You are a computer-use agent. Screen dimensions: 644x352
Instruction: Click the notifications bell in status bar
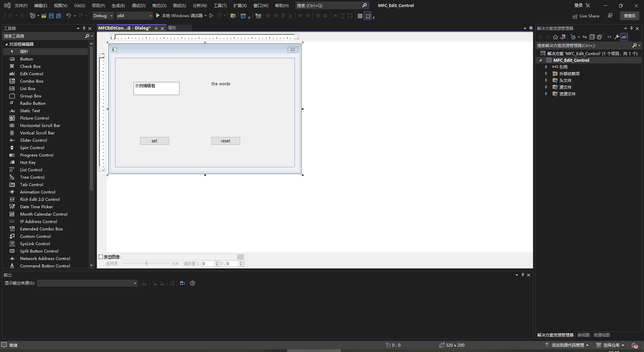[634, 345]
